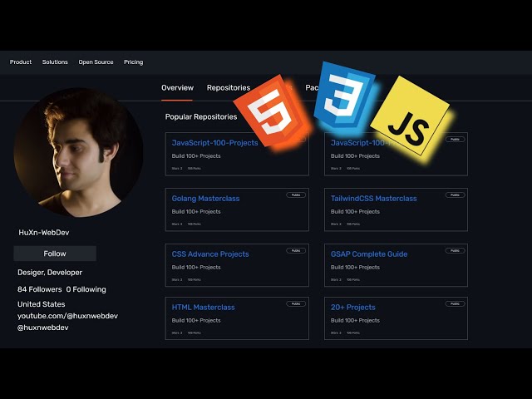Open the youtube.com/@huxnwebdev link

[67, 316]
